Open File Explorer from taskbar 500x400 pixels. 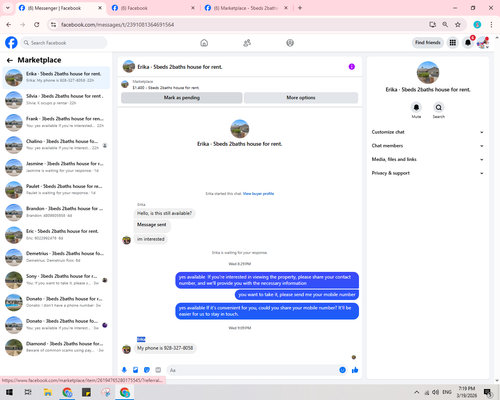click(x=48, y=392)
